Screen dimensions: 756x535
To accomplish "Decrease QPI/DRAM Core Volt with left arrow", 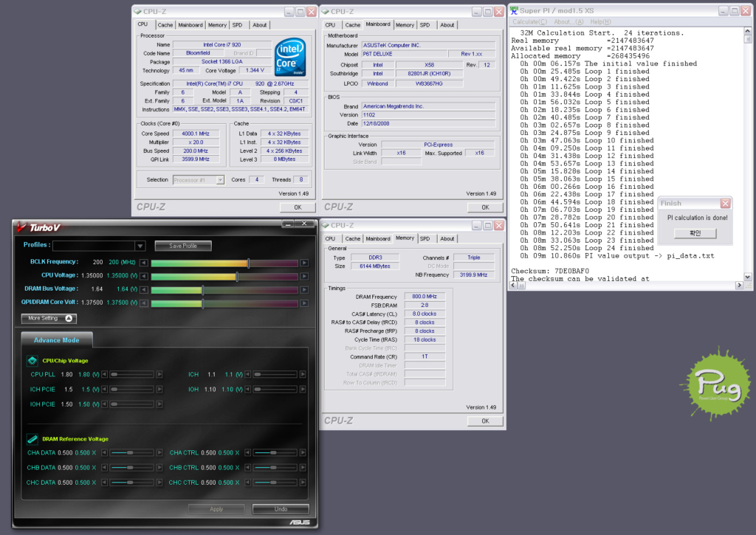I will click(144, 303).
